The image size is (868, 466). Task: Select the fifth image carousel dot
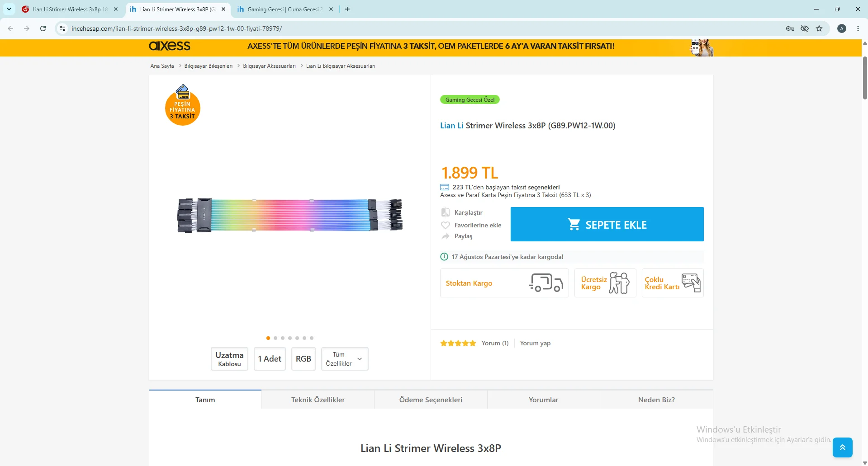(297, 338)
